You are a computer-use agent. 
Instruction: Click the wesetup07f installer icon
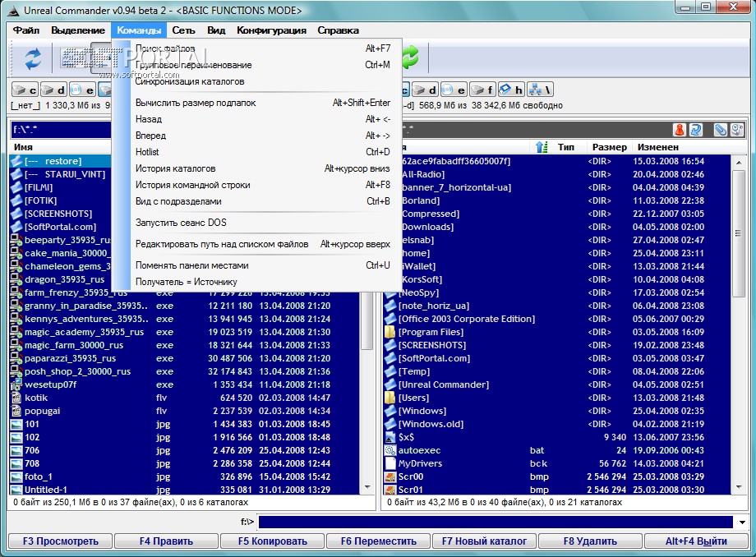(x=16, y=384)
